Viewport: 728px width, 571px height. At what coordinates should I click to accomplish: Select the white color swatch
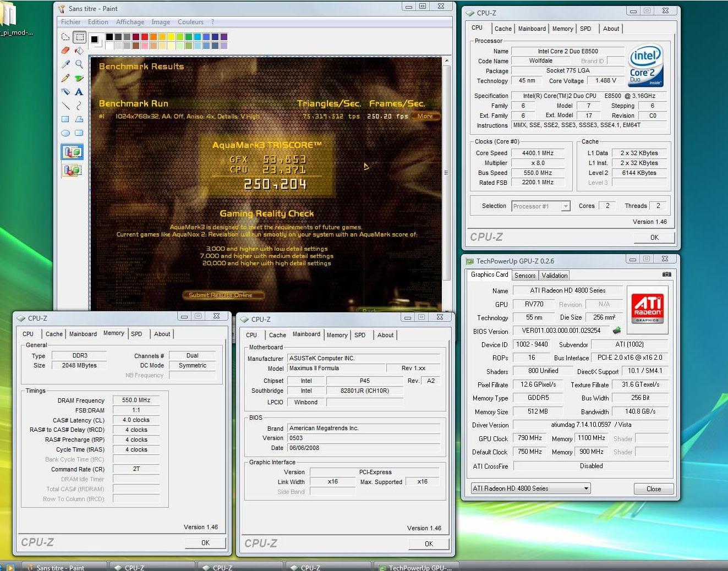click(110, 45)
